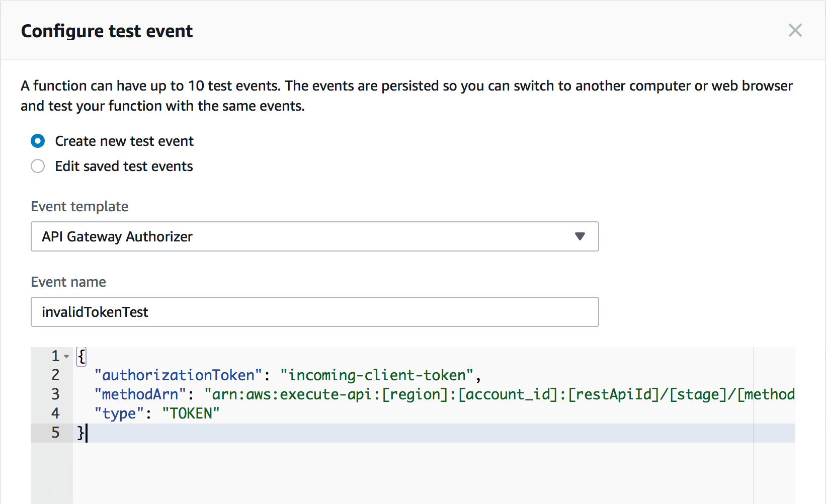
Task: Click the incoming-client-token string value
Action: point(377,375)
